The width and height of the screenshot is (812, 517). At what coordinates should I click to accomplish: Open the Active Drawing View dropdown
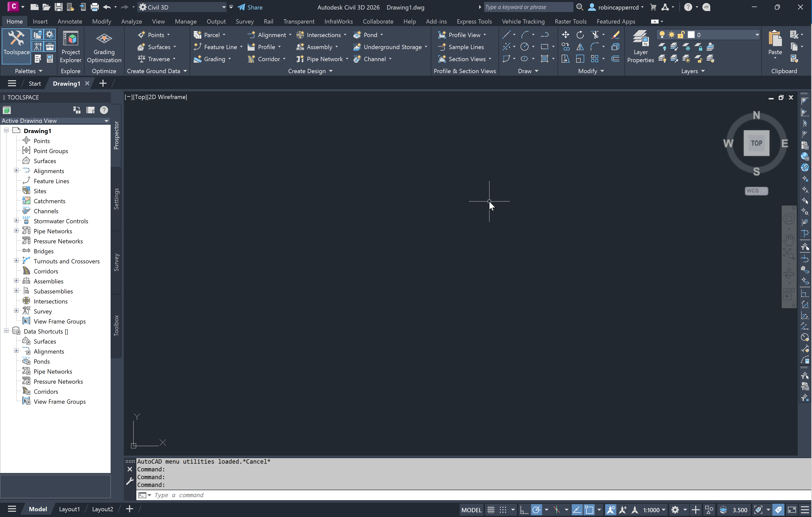106,121
